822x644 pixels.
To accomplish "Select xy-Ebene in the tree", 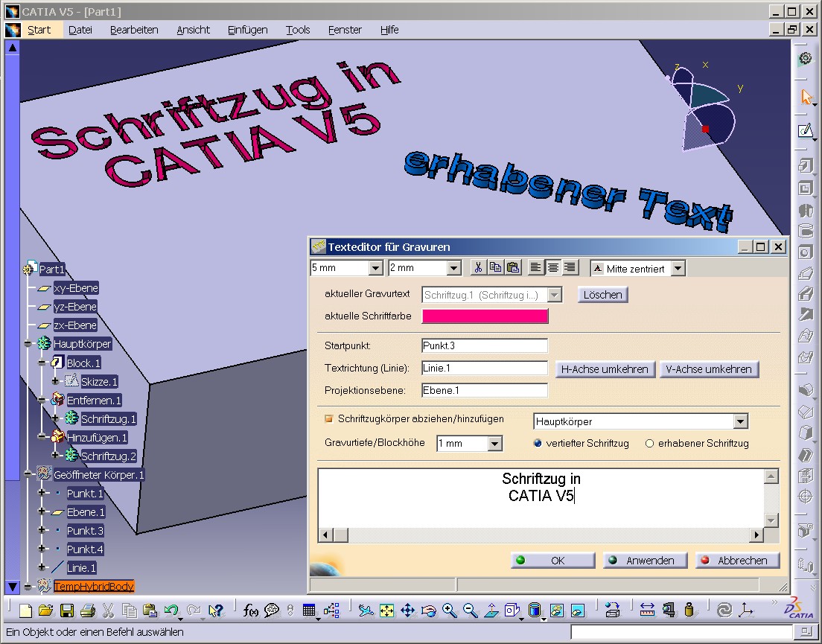I will click(76, 288).
